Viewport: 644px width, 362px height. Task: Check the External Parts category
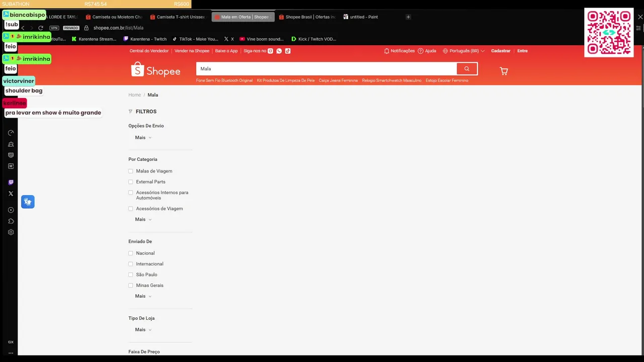131,182
